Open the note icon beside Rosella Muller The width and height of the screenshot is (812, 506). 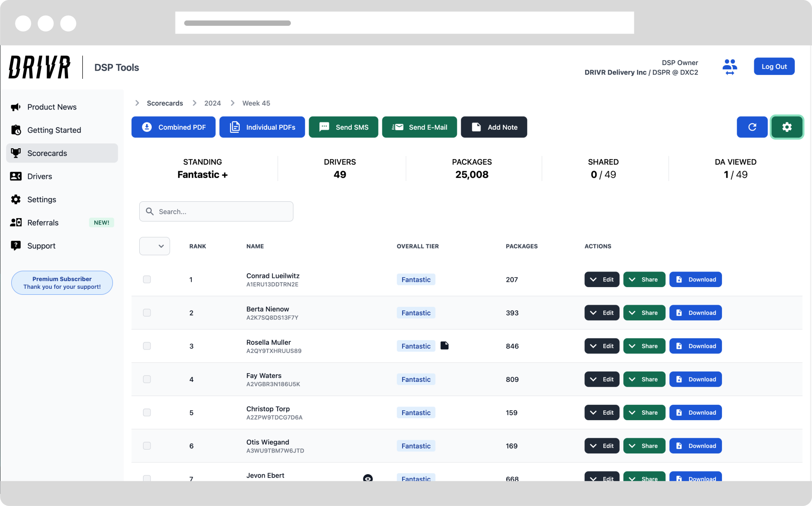(x=445, y=345)
